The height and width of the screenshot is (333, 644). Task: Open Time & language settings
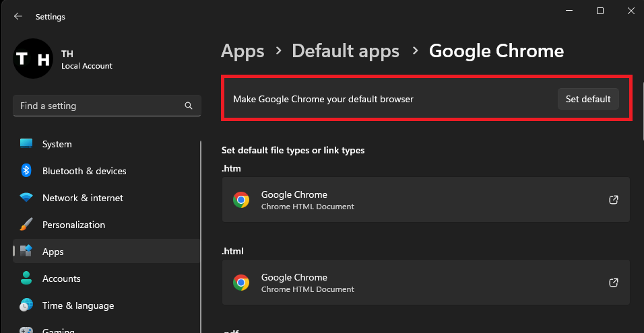tap(106, 305)
